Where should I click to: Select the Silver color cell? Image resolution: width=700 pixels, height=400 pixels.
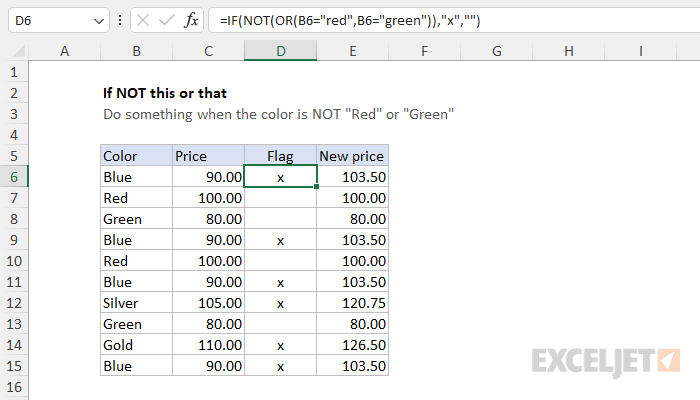(137, 303)
